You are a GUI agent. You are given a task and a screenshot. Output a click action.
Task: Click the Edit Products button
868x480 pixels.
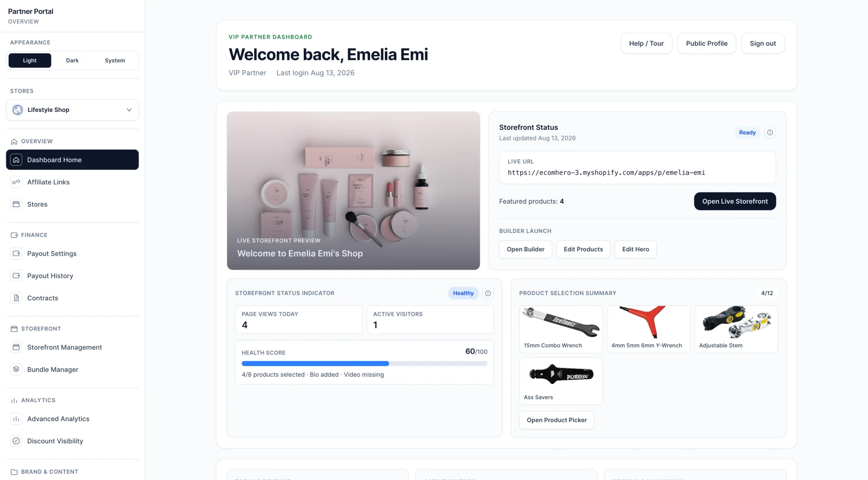(583, 249)
